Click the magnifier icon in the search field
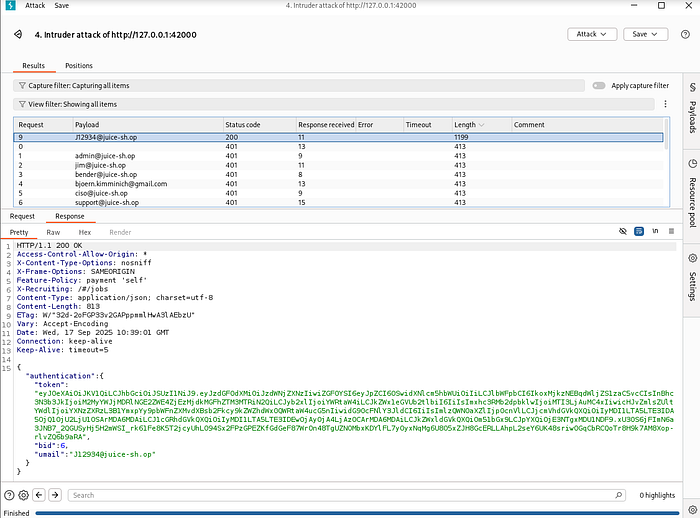The width and height of the screenshot is (700, 518). (x=618, y=495)
